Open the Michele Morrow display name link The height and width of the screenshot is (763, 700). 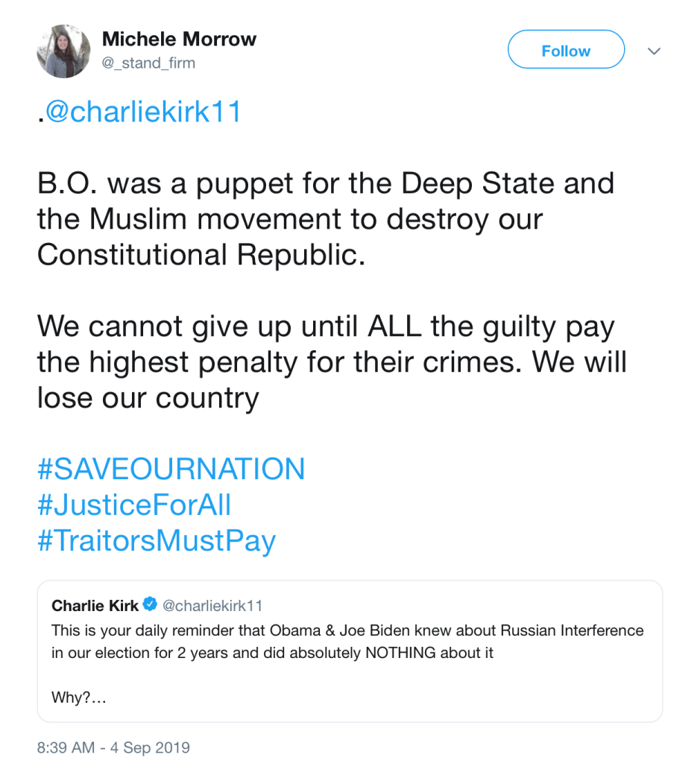179,39
